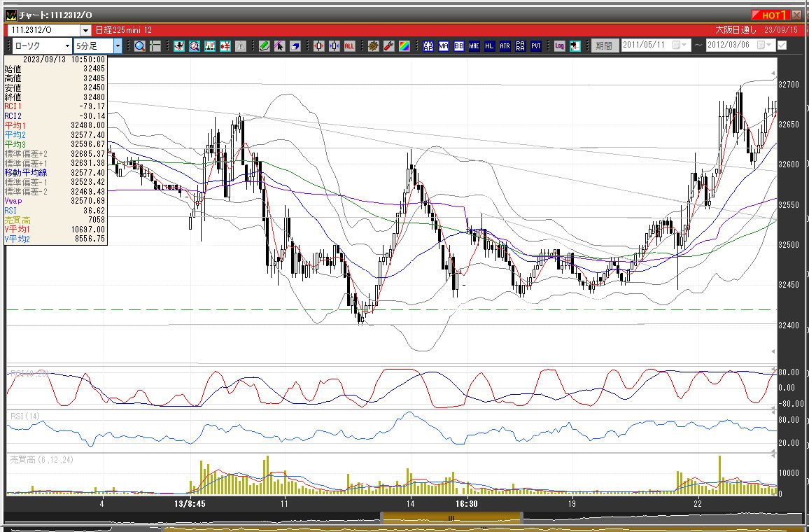
Task: Click the 終値 close price row
Action: pyautogui.click(x=55, y=97)
